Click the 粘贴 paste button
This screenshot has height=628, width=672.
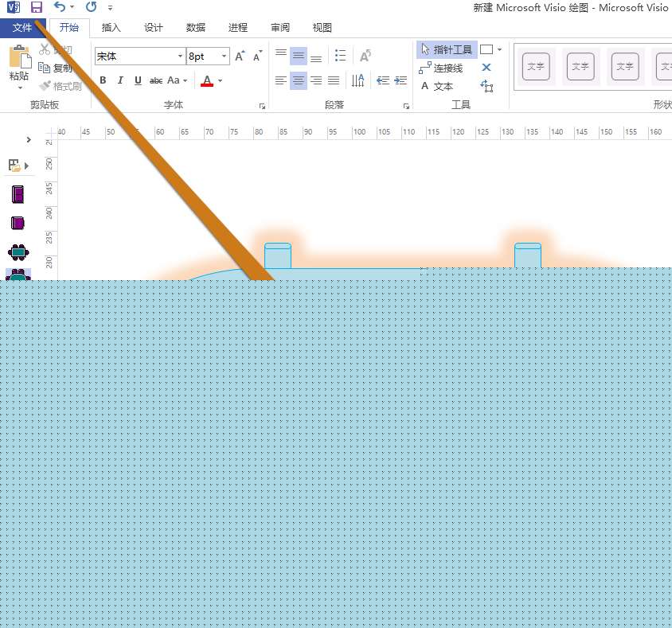pyautogui.click(x=19, y=63)
